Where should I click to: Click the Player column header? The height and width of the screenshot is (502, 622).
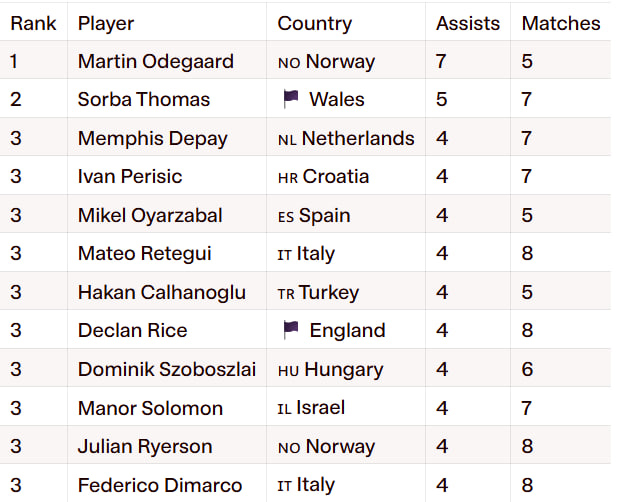tap(106, 23)
